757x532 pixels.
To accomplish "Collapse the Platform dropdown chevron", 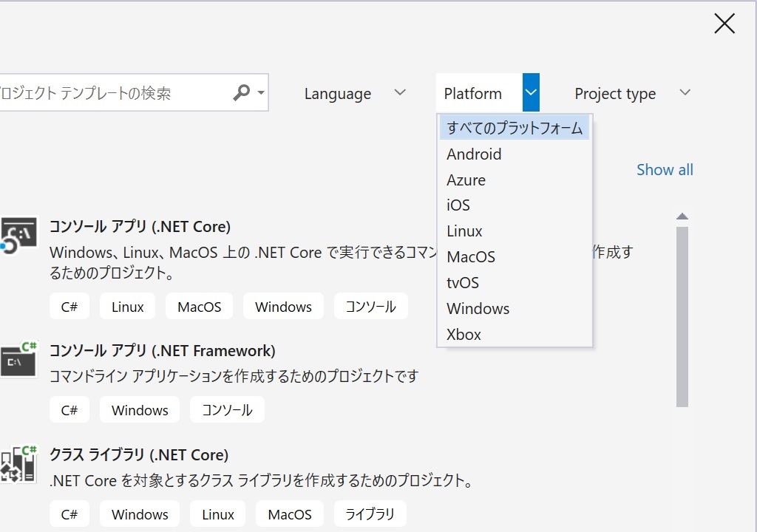I will tap(529, 92).
